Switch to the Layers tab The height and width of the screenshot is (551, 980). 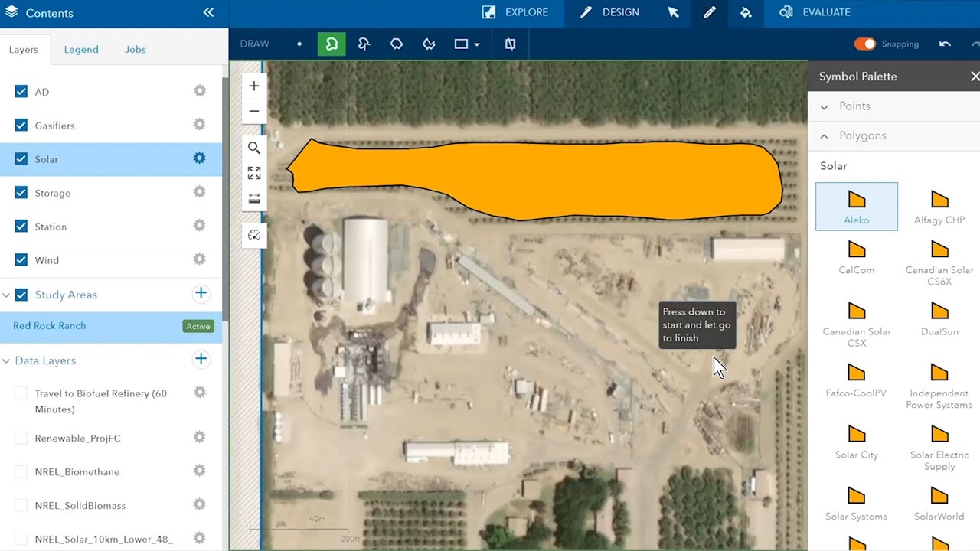click(24, 50)
